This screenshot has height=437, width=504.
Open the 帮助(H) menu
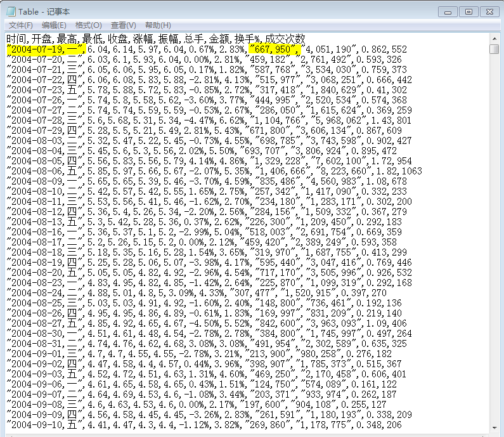tap(158, 25)
